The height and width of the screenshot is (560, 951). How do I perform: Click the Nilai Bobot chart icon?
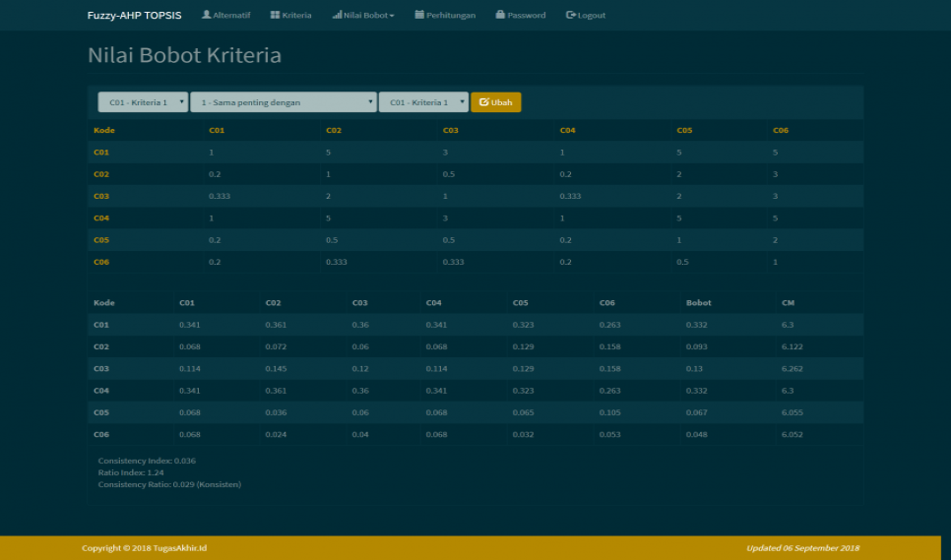pyautogui.click(x=338, y=15)
